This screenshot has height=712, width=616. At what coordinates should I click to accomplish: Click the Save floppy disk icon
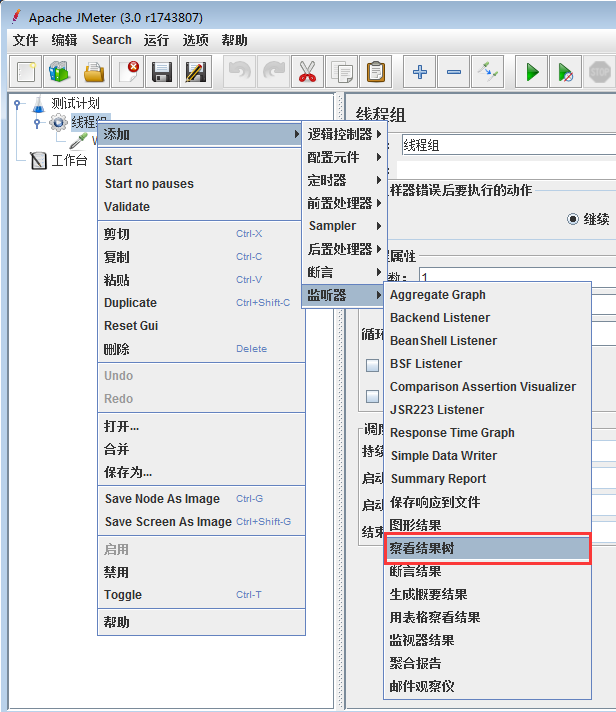(x=162, y=72)
